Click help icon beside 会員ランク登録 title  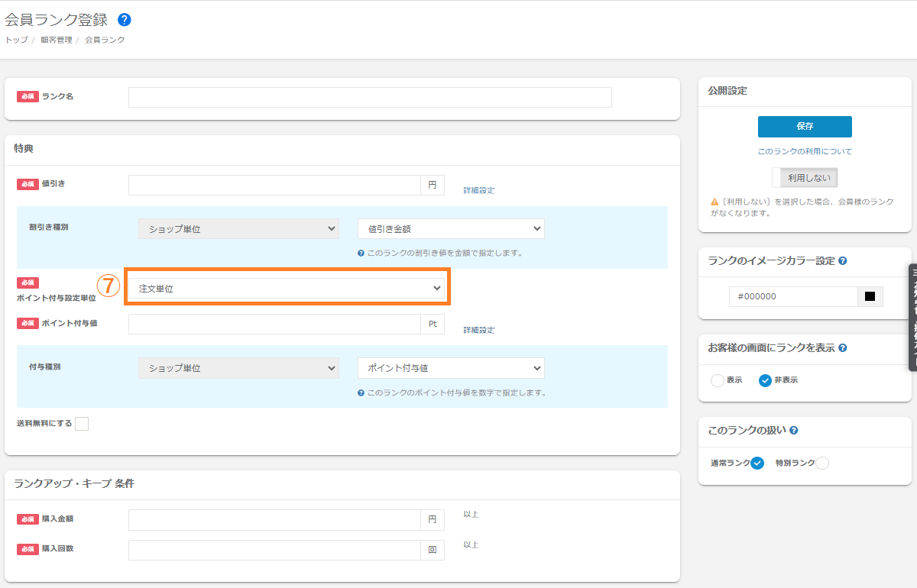coord(125,20)
